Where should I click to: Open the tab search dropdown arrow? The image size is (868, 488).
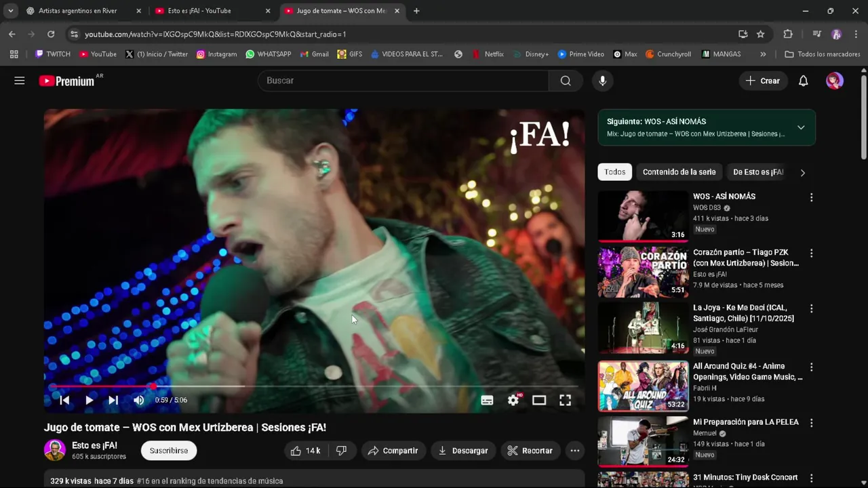coord(11,11)
